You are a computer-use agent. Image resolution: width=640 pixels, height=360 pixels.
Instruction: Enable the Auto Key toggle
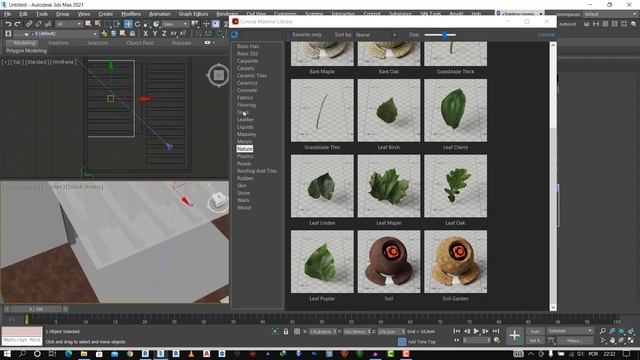[x=536, y=331]
